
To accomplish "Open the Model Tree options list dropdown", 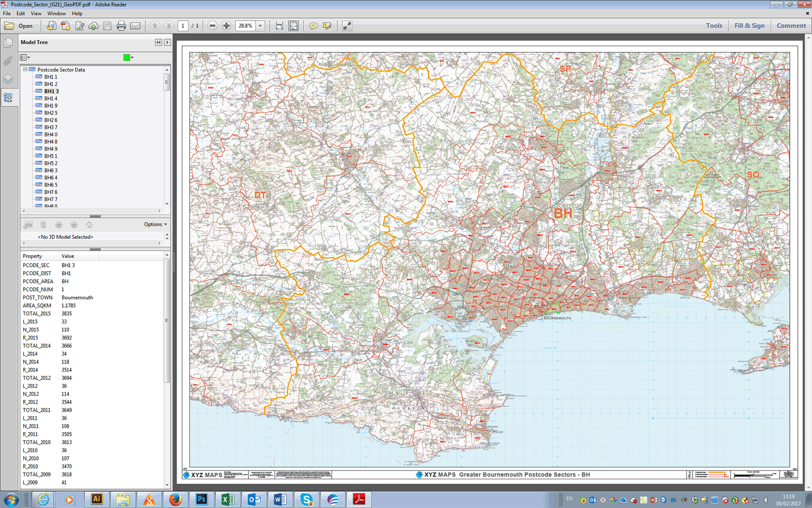I will coord(25,57).
